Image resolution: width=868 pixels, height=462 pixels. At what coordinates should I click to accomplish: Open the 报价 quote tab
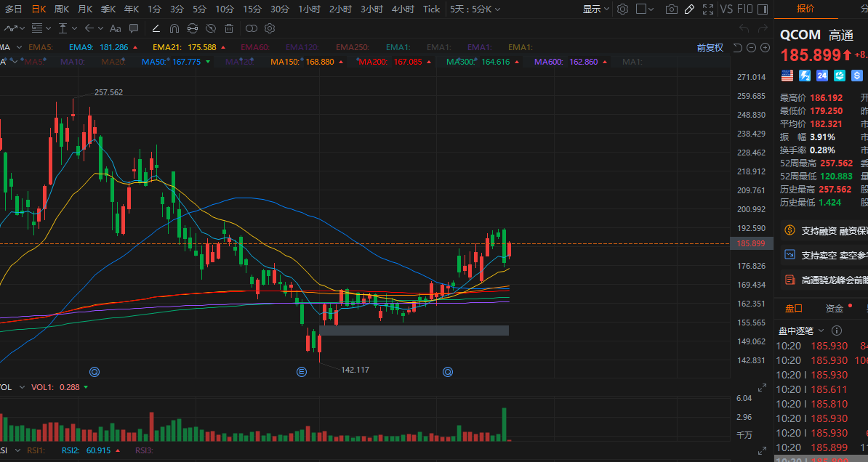pyautogui.click(x=805, y=8)
